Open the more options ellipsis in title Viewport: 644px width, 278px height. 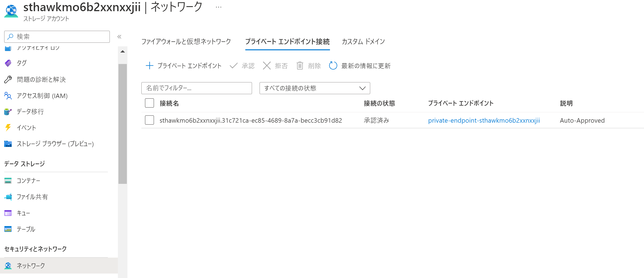(218, 7)
